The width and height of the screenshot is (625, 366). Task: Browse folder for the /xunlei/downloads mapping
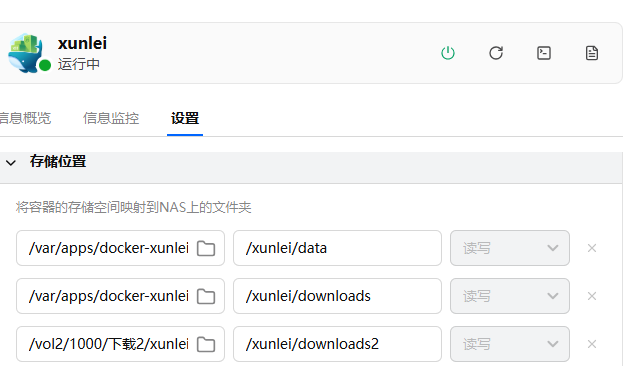pyautogui.click(x=206, y=296)
